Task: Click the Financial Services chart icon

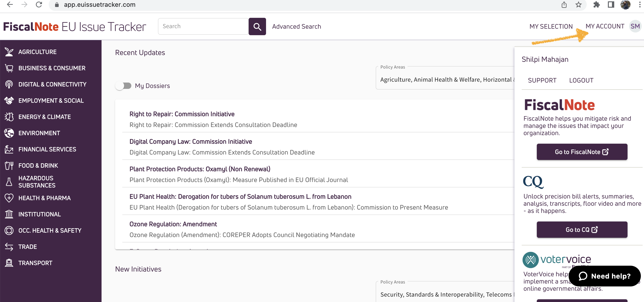Action: pos(9,149)
